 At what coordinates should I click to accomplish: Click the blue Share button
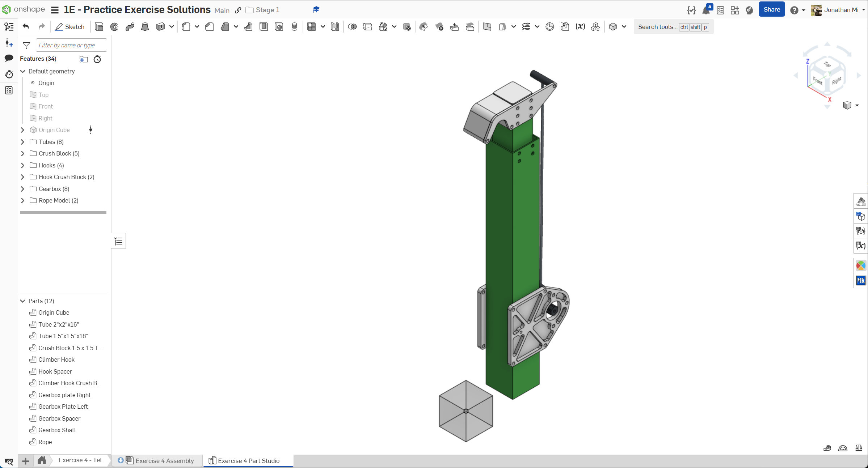pyautogui.click(x=771, y=10)
